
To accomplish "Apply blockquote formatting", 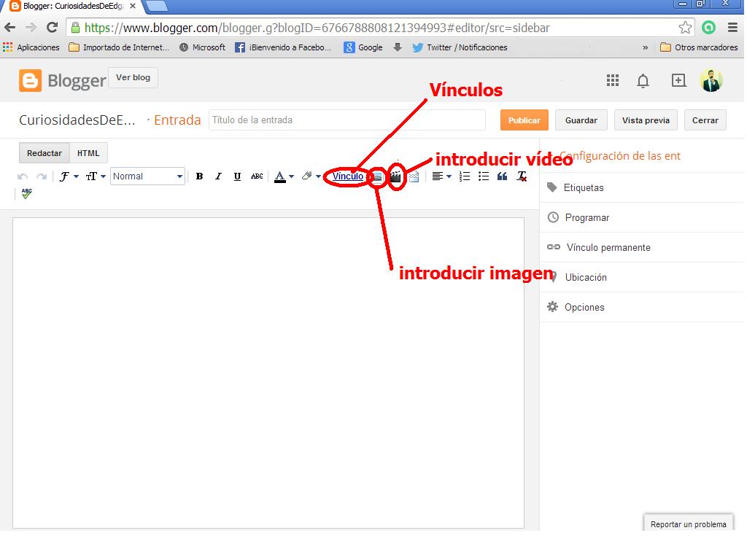I will coord(502,176).
